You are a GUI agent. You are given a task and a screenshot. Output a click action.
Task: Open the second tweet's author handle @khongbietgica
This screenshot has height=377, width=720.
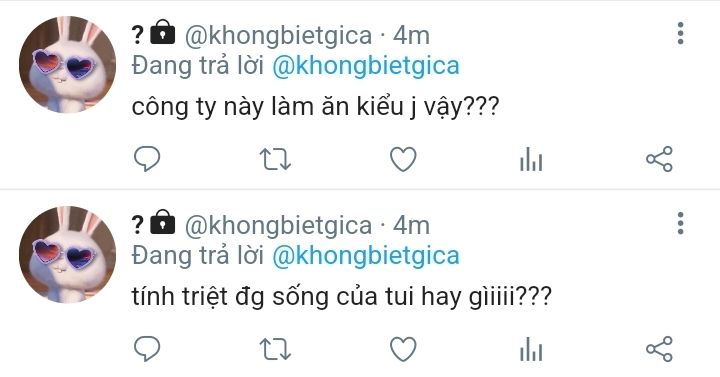278,226
